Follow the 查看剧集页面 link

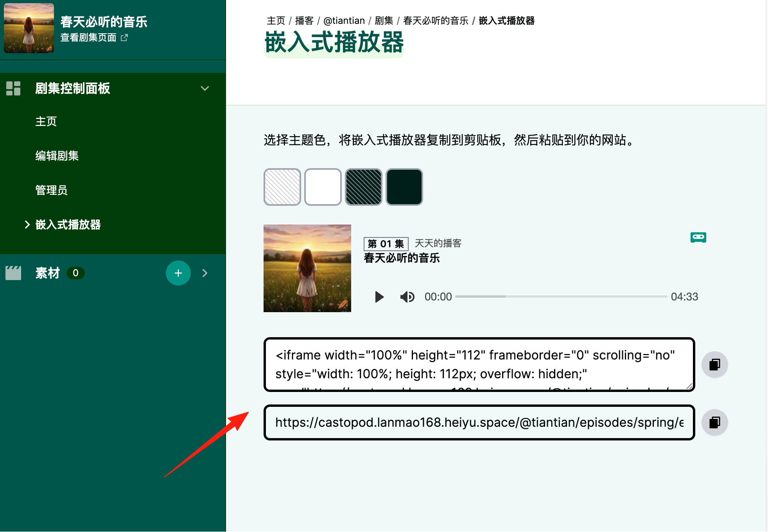point(89,38)
